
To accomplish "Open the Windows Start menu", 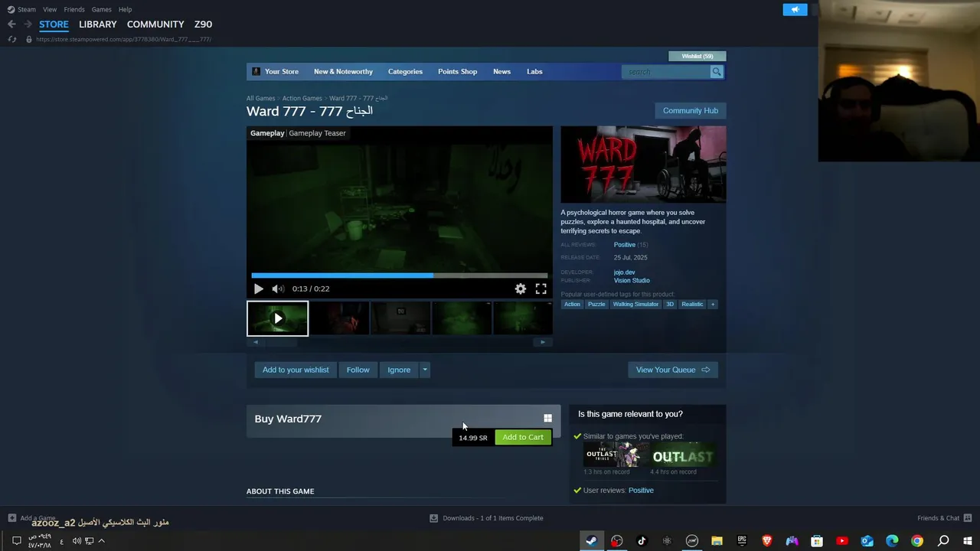I will [968, 541].
